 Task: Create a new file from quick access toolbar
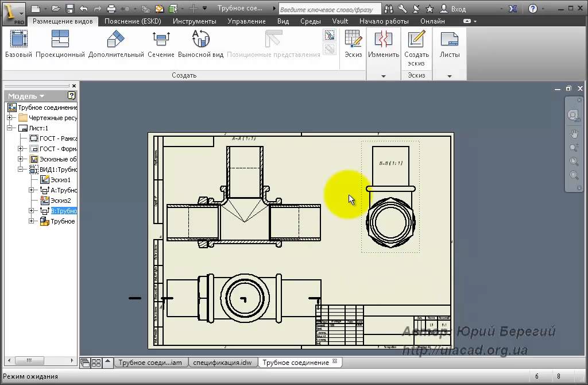coord(35,8)
